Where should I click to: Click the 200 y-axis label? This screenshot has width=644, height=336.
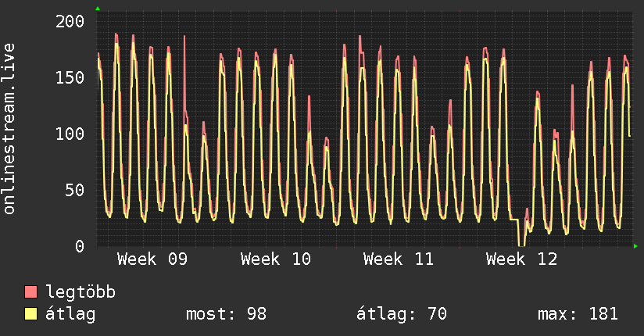coord(70,21)
